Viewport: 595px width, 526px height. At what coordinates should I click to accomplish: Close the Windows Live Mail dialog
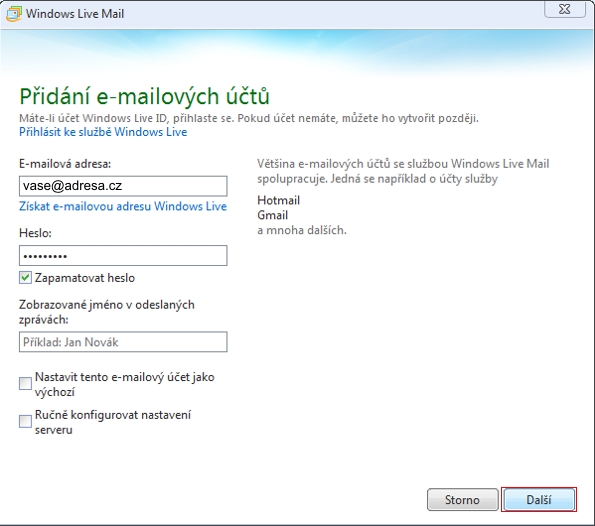(565, 9)
